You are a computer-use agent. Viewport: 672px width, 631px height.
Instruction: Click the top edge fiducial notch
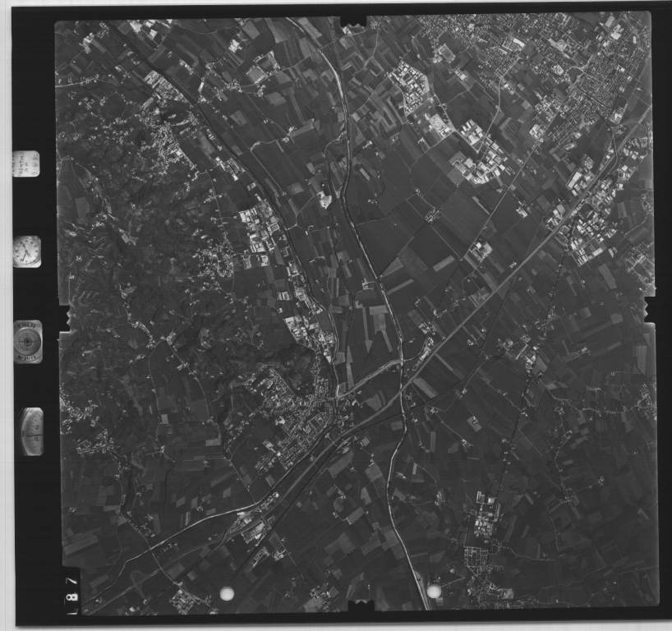point(352,20)
